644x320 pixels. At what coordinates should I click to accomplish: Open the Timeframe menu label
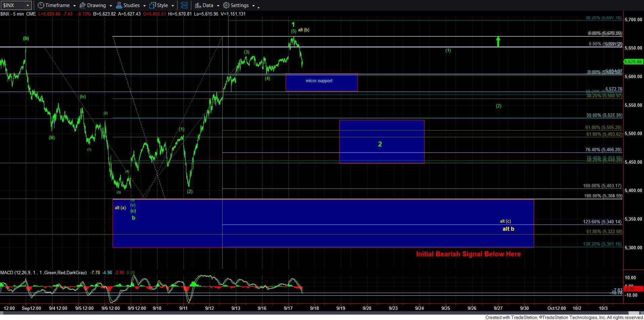[x=57, y=5]
